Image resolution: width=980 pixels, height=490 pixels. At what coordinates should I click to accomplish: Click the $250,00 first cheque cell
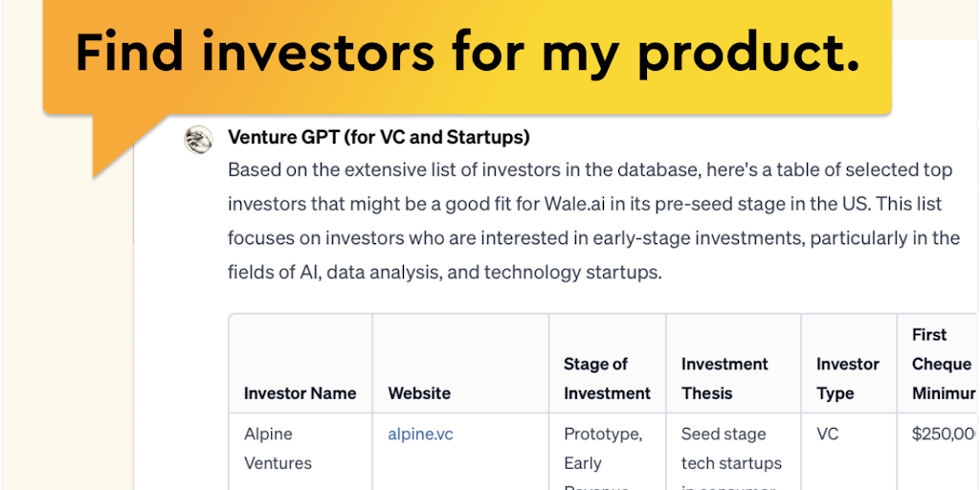point(944,434)
